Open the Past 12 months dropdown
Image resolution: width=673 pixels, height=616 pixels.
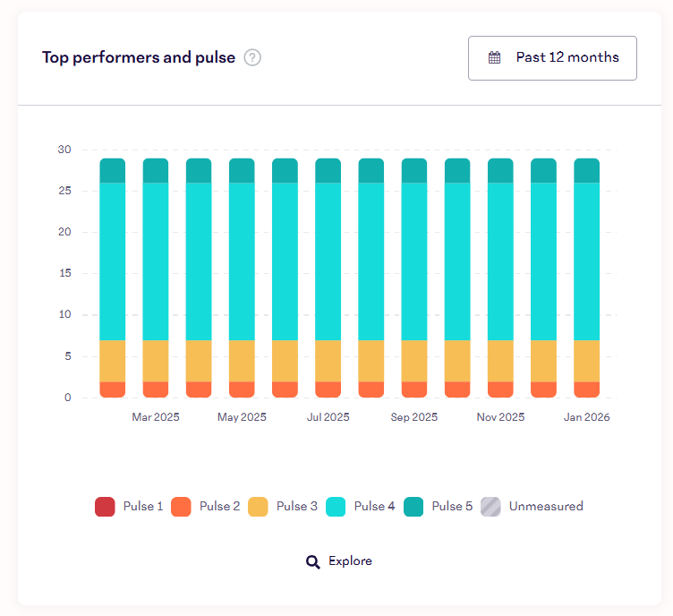pos(552,58)
